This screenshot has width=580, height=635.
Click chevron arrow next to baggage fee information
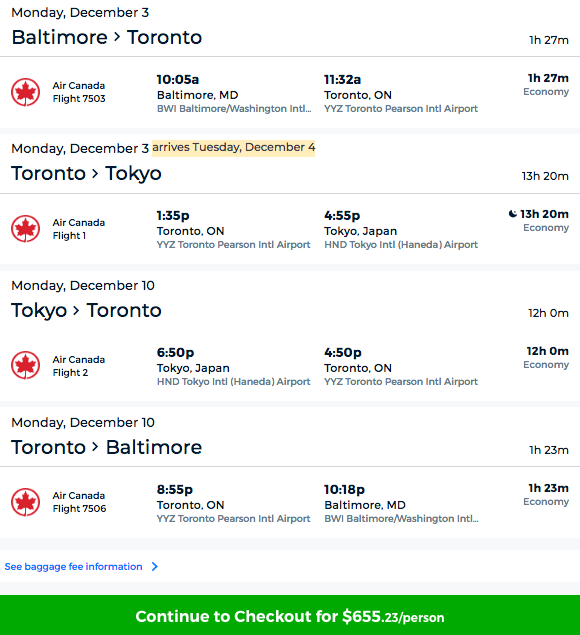pos(155,567)
